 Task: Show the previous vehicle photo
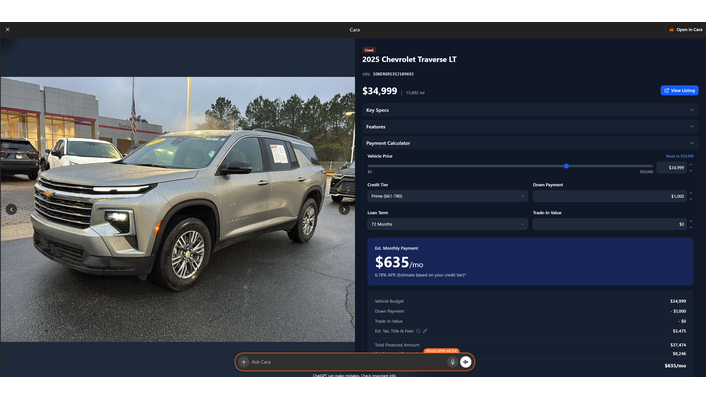pyautogui.click(x=11, y=209)
